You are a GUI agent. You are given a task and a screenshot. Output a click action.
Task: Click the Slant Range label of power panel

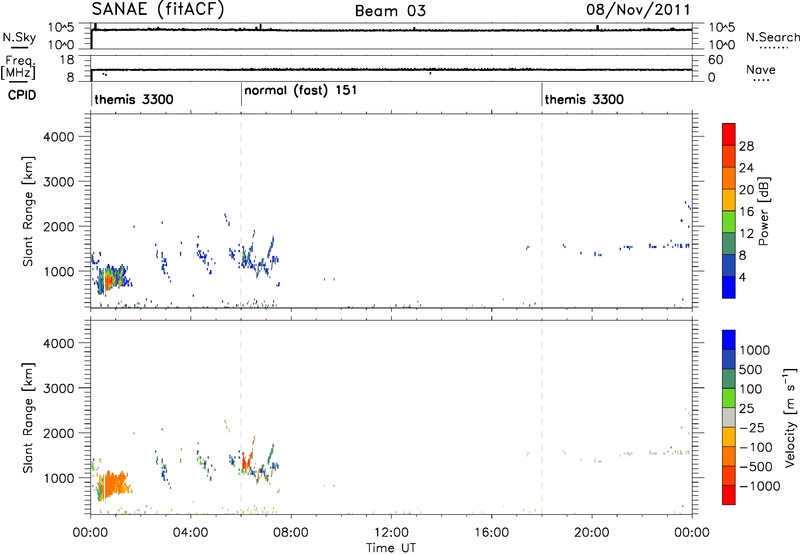tap(28, 211)
